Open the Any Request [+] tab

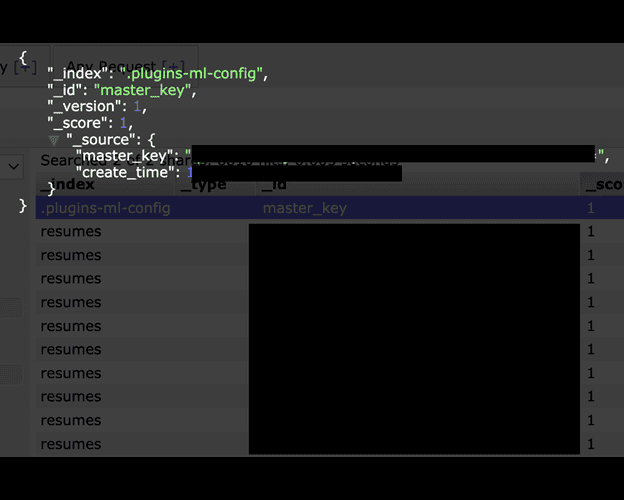click(x=124, y=64)
